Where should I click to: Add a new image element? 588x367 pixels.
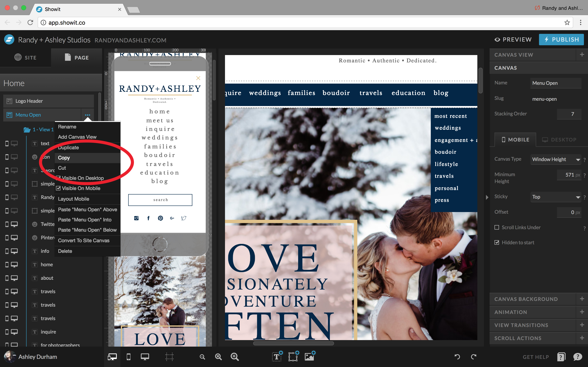tap(310, 357)
